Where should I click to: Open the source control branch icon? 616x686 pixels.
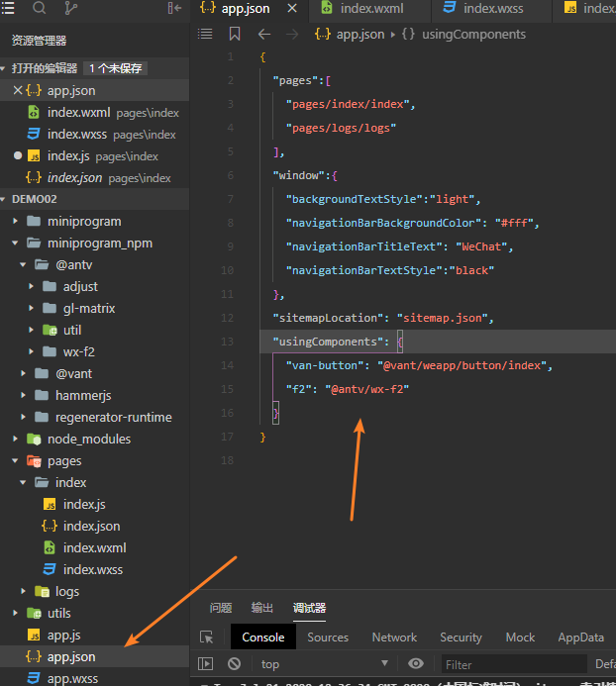(x=70, y=8)
